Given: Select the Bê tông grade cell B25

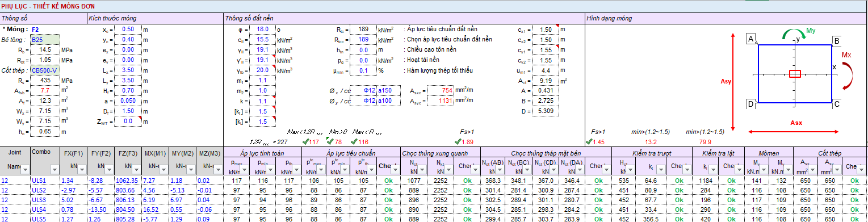Looking at the screenshot, I should point(45,40).
